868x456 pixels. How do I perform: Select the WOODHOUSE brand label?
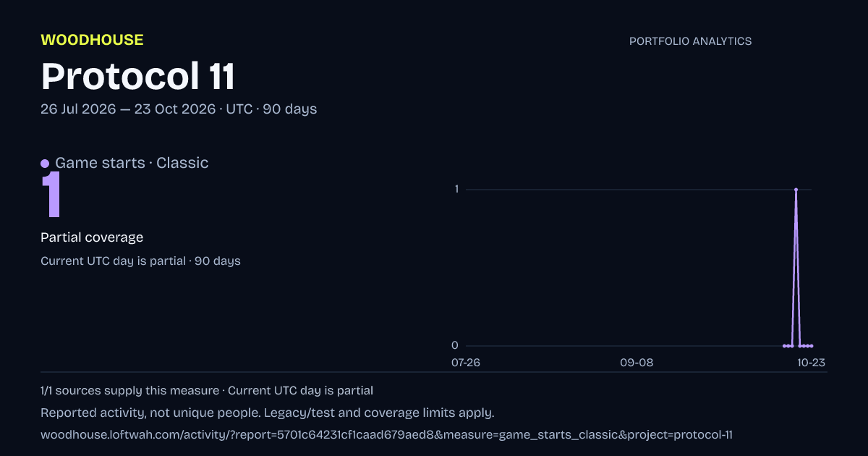tap(92, 40)
